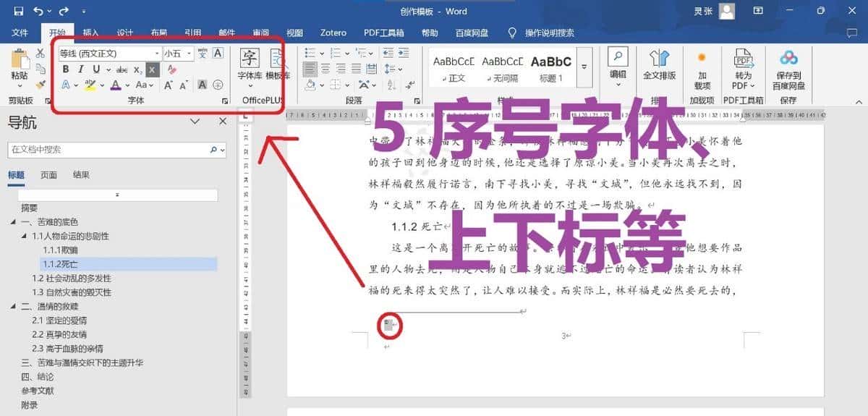Screen dimensions: 868x416
Task: Switch to the 设计 ribbon tab
Action: point(124,33)
